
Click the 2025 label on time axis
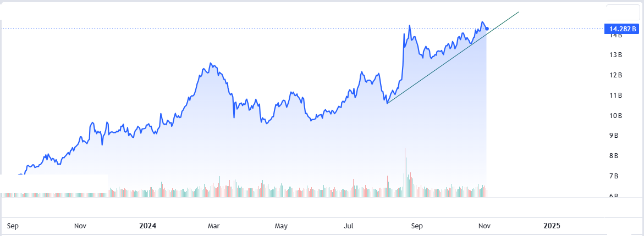[552, 226]
